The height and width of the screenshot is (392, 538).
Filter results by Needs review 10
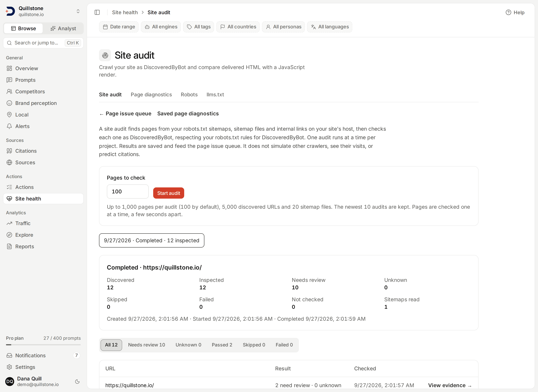146,345
